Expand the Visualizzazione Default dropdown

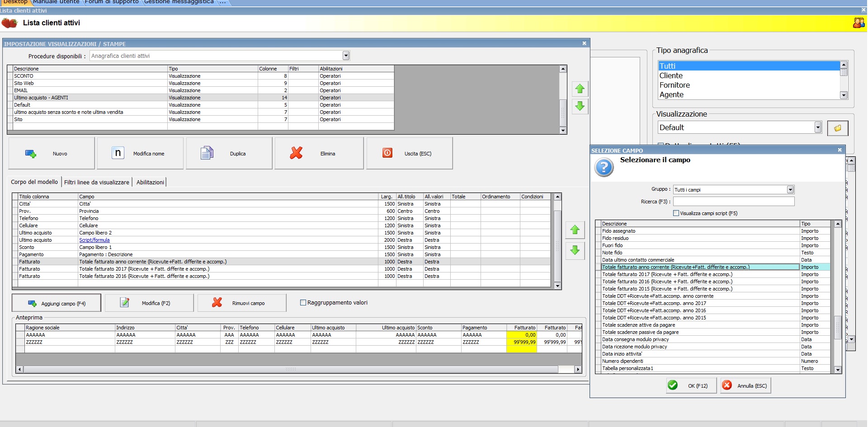(x=817, y=127)
